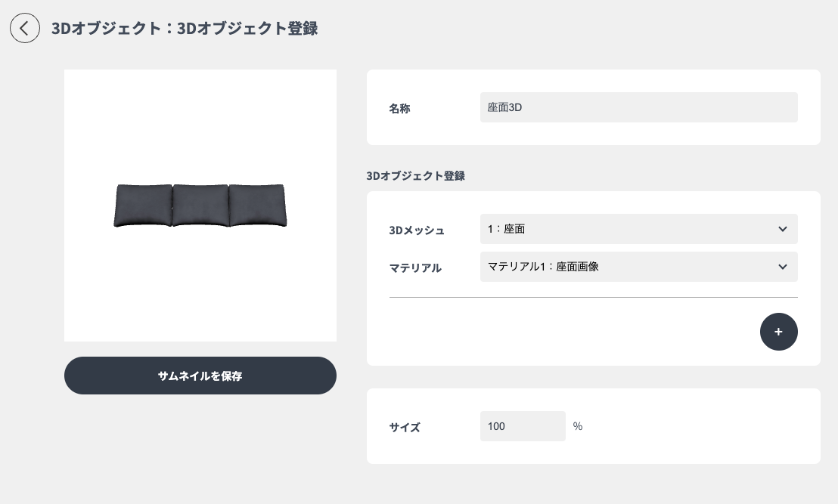Click the chevron icon on 3Dメッシュ field

point(783,229)
